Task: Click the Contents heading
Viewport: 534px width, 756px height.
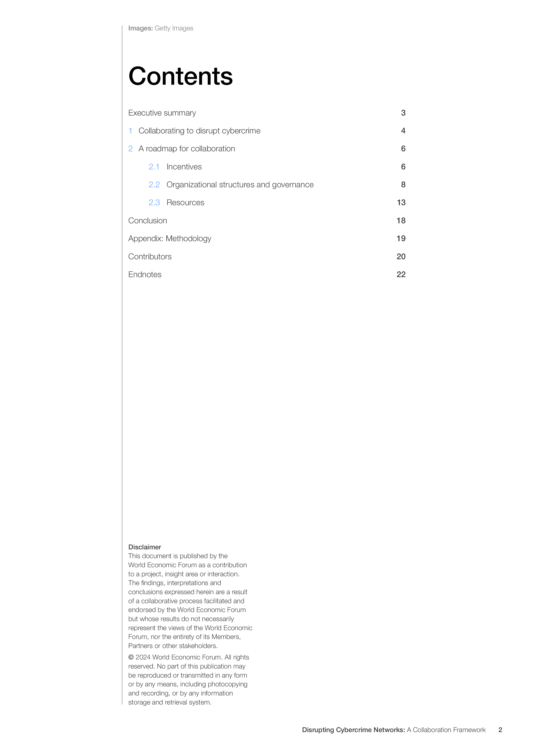Action: coord(180,76)
